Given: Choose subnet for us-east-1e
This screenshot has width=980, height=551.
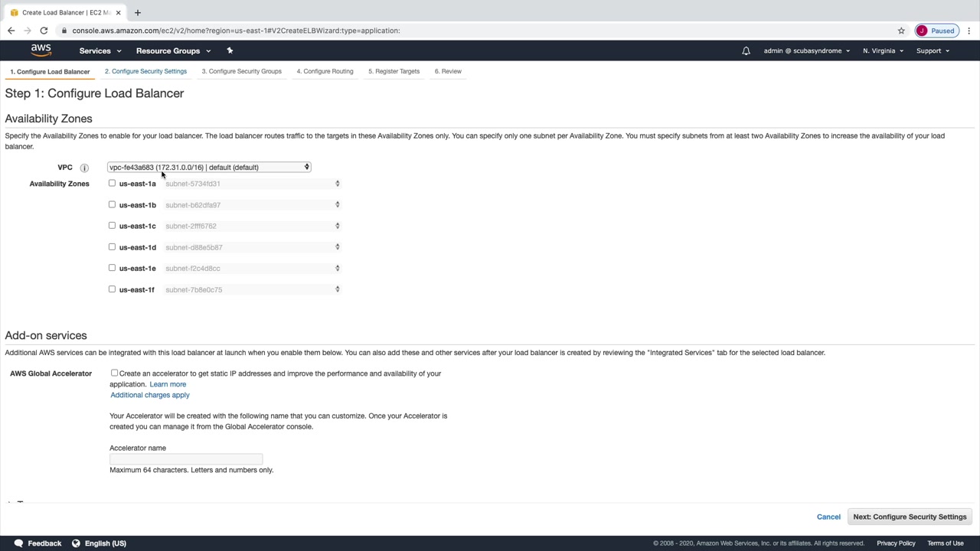Looking at the screenshot, I should [x=252, y=269].
